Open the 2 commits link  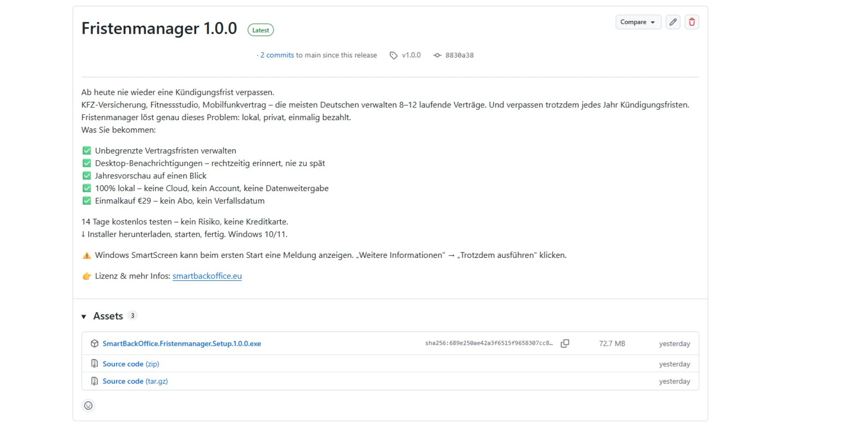(x=277, y=55)
